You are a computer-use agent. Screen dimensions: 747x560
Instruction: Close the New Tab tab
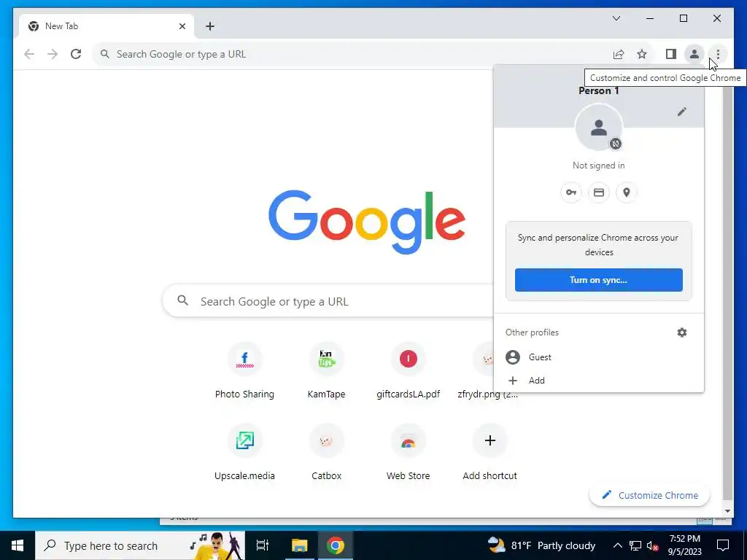(x=182, y=26)
